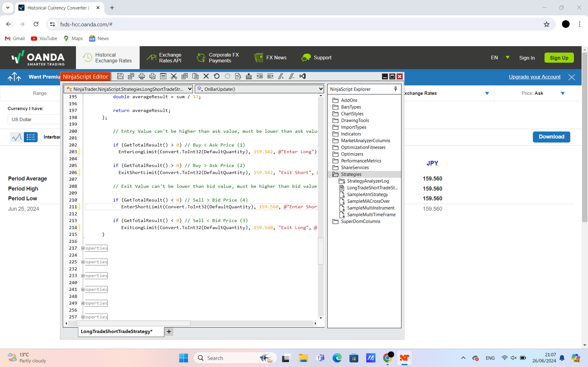Click the Compile icon in editor toolbar

(x=249, y=76)
